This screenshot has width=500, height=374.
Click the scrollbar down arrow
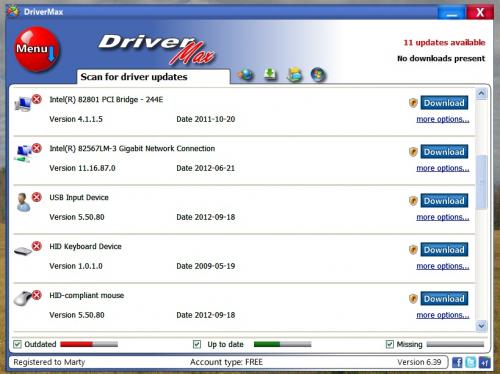point(481,325)
